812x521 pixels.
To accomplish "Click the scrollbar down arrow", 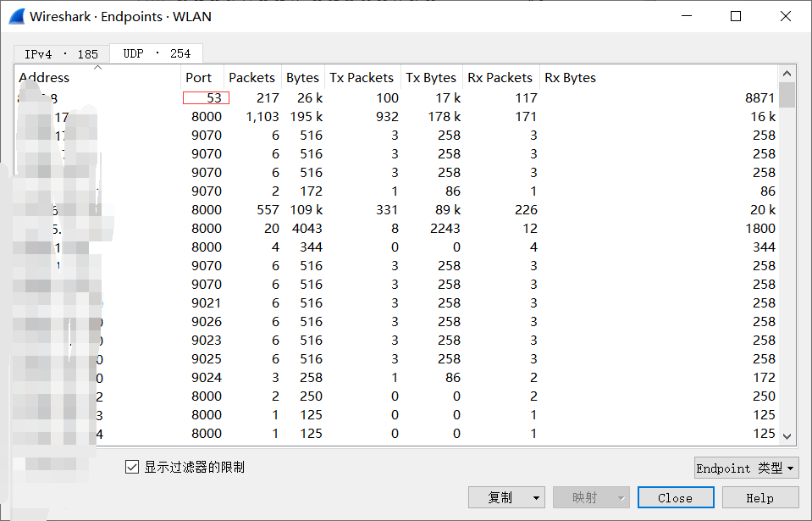I will point(787,436).
